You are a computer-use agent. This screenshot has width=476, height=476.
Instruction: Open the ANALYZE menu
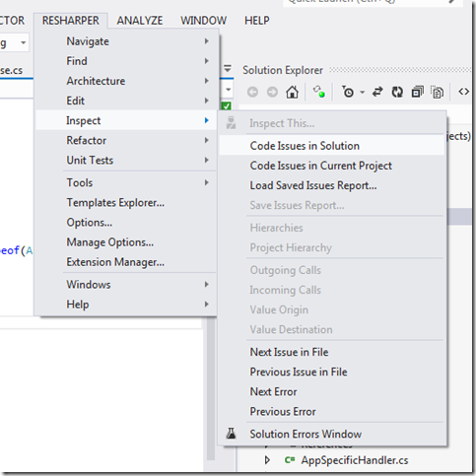coord(140,21)
